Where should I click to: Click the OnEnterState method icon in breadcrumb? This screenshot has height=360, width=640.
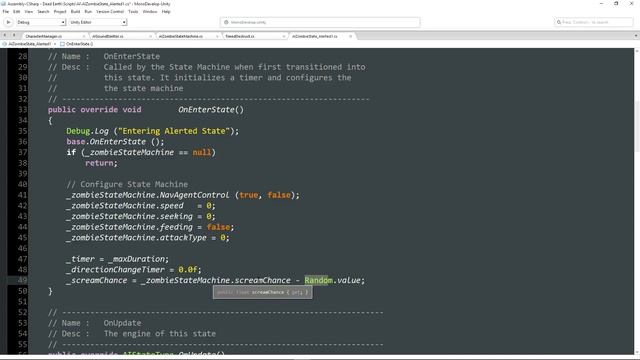[62, 44]
